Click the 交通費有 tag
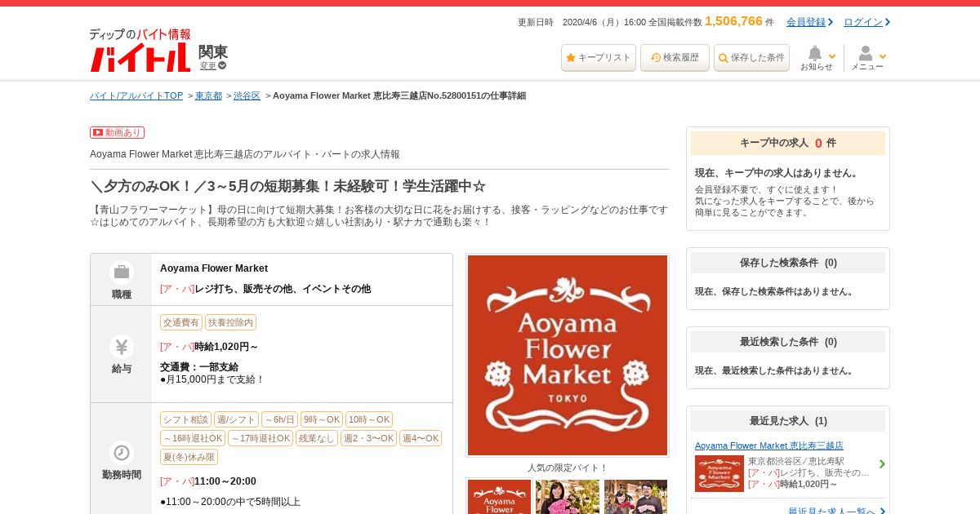The height and width of the screenshot is (514, 980). (181, 322)
